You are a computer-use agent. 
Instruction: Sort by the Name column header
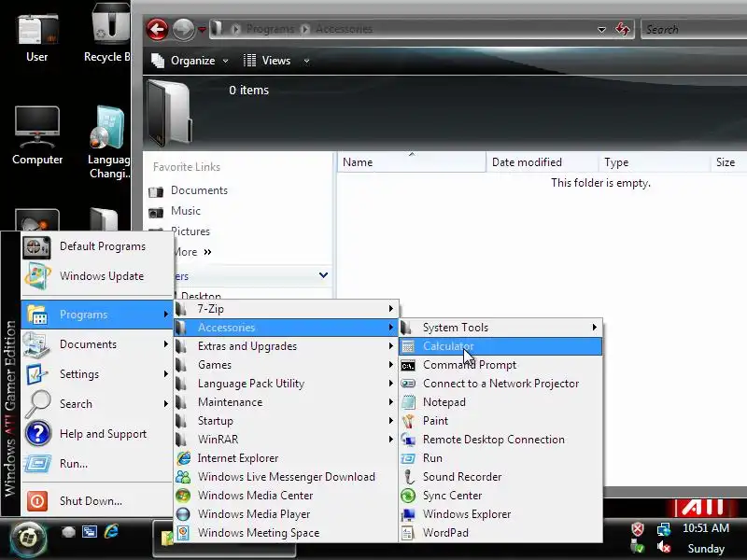(412, 162)
